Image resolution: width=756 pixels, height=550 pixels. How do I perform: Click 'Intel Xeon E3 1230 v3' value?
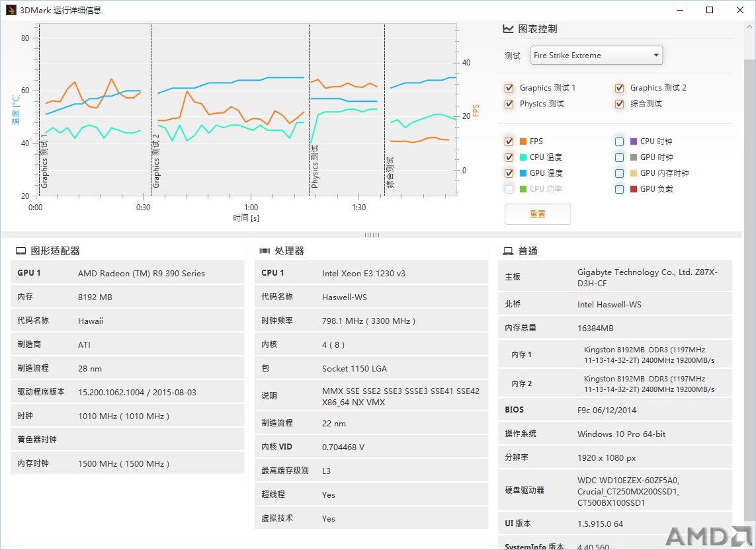(x=364, y=273)
